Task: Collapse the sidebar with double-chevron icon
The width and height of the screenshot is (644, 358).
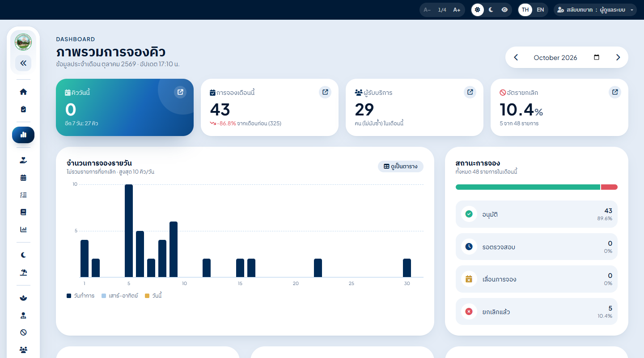Action: tap(23, 63)
